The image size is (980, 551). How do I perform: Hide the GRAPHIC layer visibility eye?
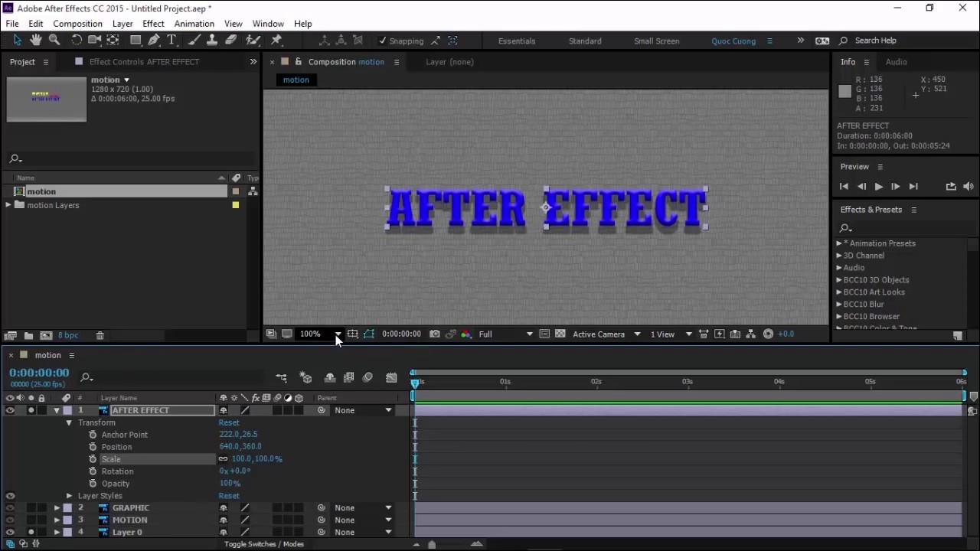10,508
